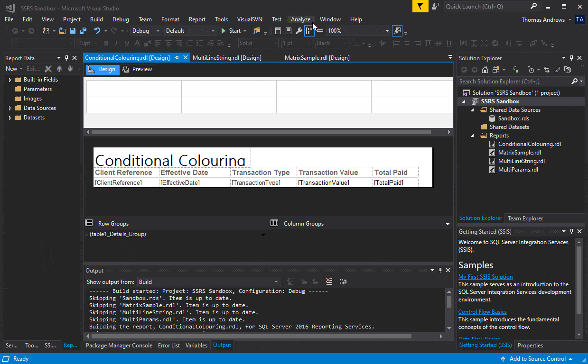Click the Save icon on the toolbar

click(72, 31)
